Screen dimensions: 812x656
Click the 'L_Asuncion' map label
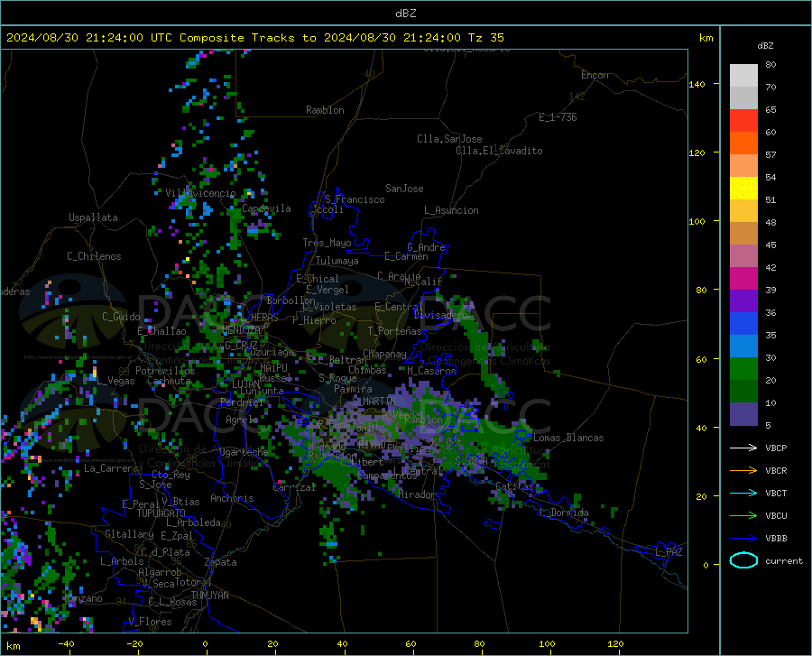pyautogui.click(x=451, y=210)
